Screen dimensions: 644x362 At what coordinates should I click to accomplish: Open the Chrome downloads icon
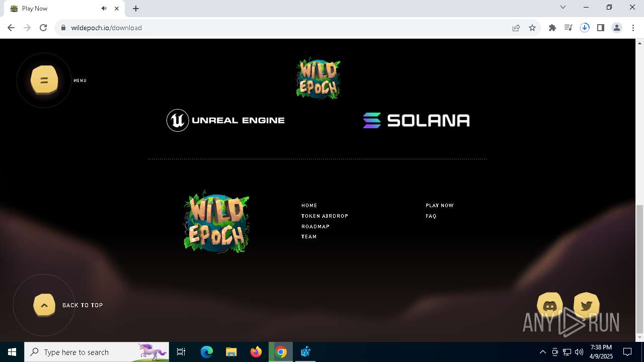[x=585, y=28]
